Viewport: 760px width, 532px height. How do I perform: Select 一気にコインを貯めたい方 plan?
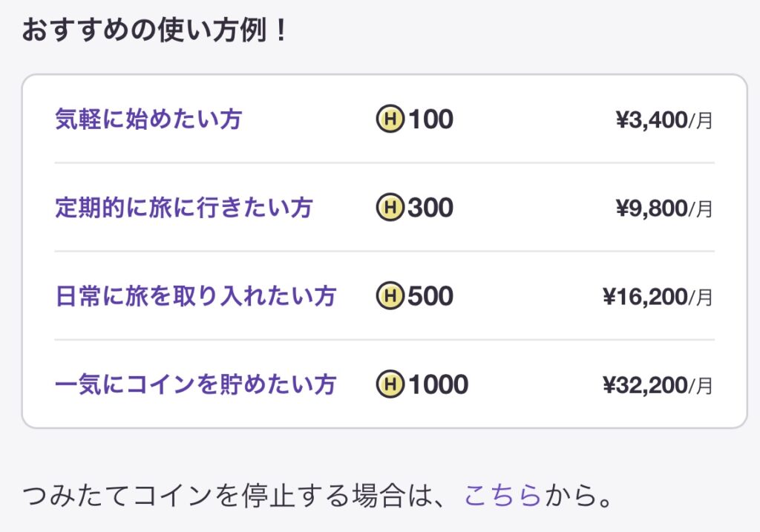click(195, 384)
